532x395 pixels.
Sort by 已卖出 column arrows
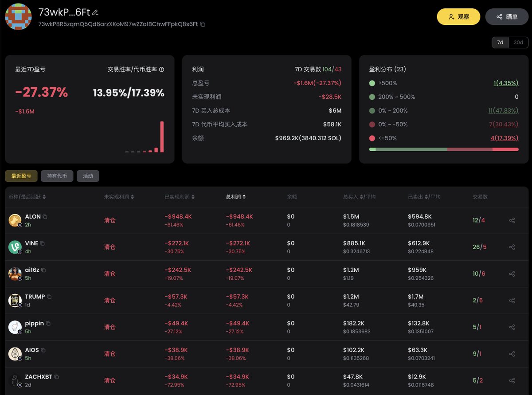click(x=427, y=197)
